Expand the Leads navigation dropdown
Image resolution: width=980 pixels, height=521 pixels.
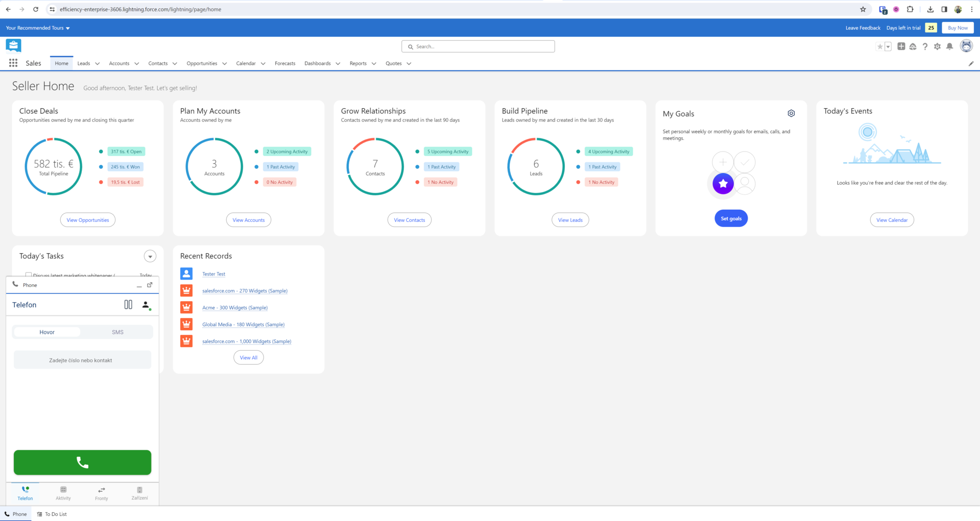(97, 64)
